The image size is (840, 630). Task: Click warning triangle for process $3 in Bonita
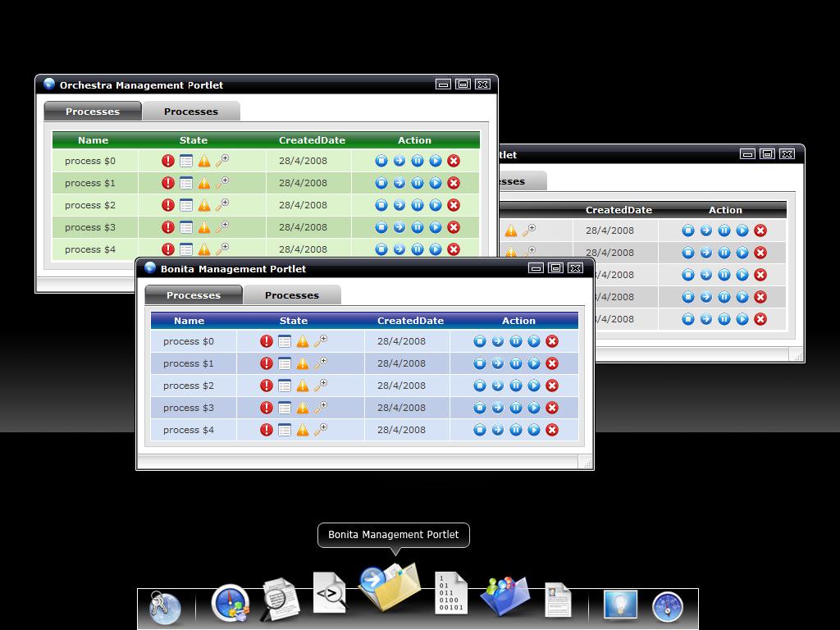pyautogui.click(x=303, y=408)
